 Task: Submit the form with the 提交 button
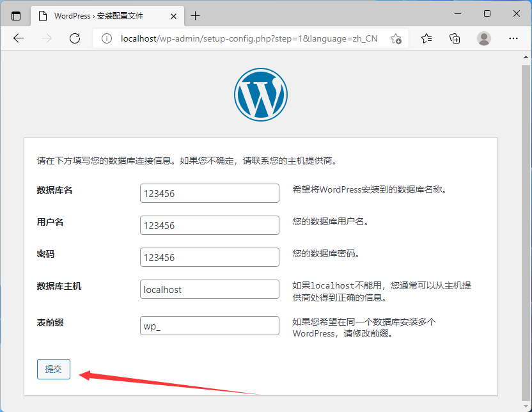(x=54, y=369)
